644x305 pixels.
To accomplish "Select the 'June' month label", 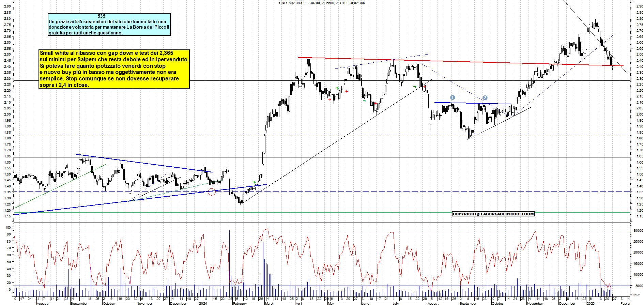I will coord(365,303).
